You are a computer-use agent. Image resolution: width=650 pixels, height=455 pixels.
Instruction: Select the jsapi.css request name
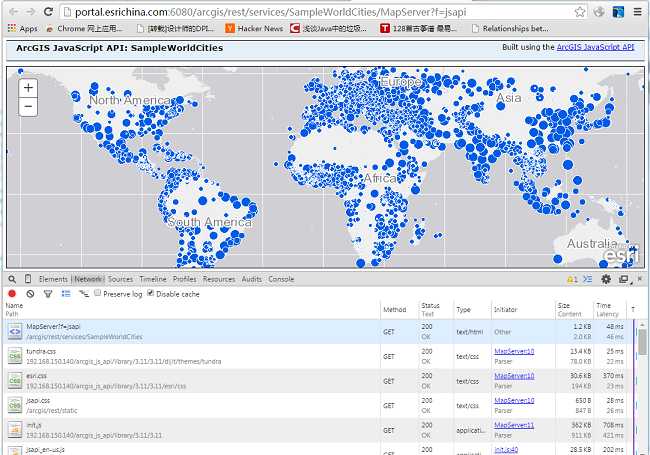(x=38, y=400)
